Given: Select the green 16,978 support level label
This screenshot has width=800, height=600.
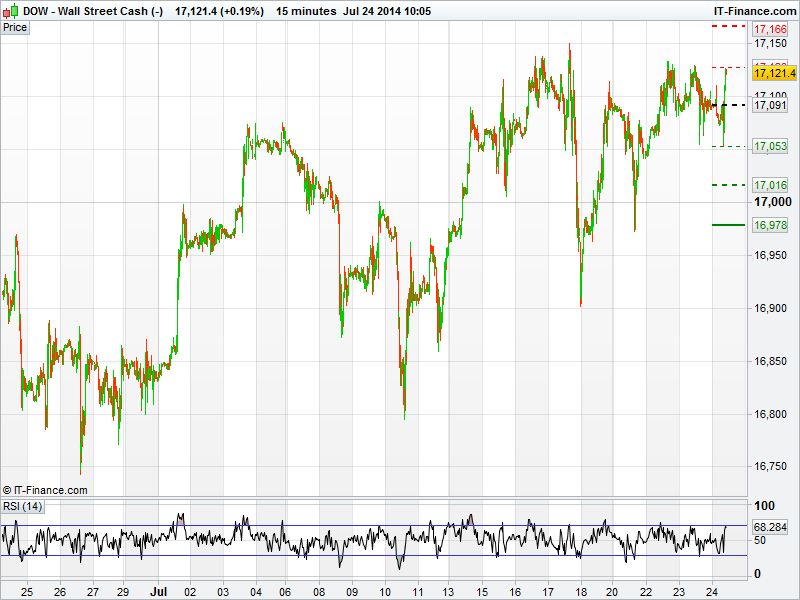Looking at the screenshot, I should click(770, 225).
